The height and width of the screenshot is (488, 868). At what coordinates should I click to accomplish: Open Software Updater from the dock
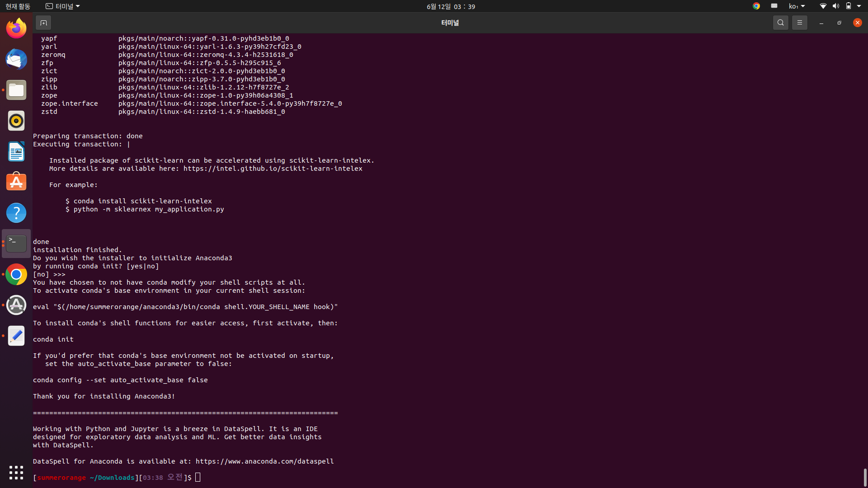coord(16,305)
